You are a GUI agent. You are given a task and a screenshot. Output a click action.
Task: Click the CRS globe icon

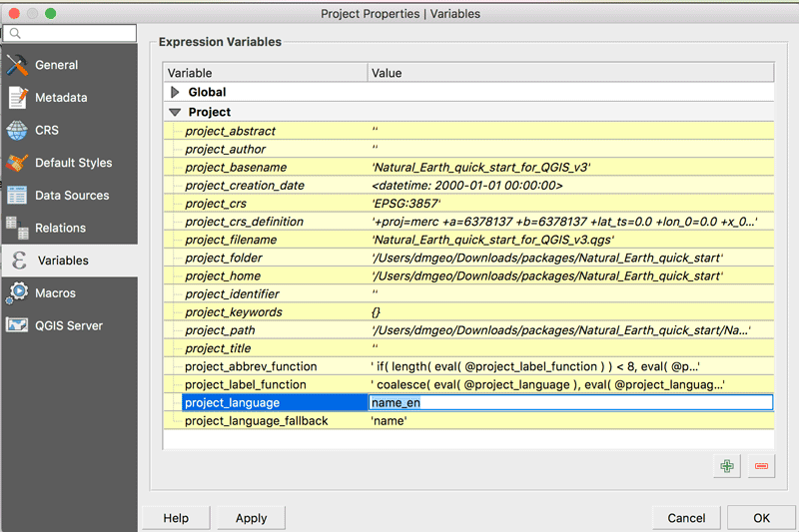[17, 130]
